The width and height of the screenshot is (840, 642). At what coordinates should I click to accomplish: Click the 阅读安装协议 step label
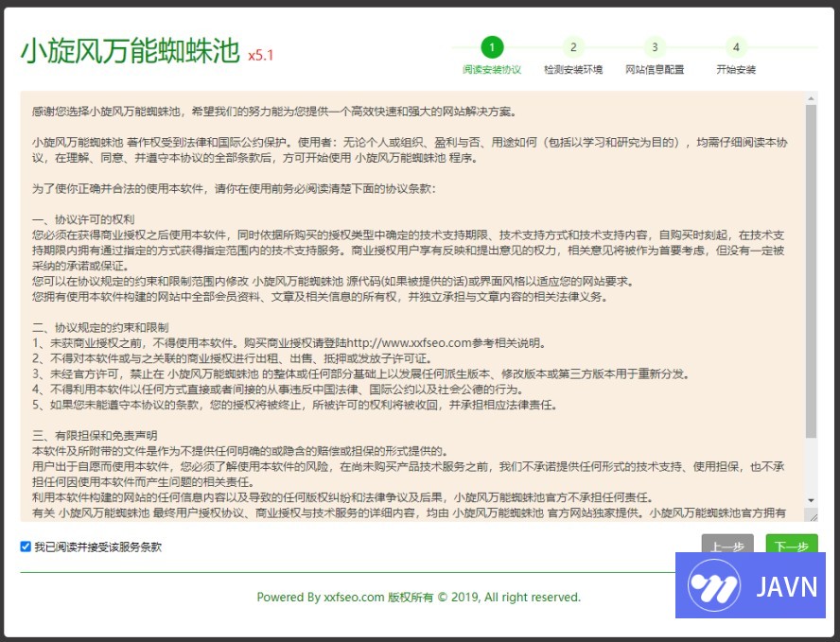coord(492,70)
